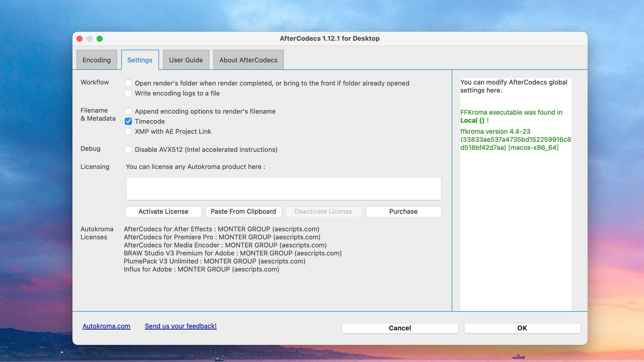The width and height of the screenshot is (644, 362).
Task: Click Paste From Clipboard button
Action: pos(243,212)
